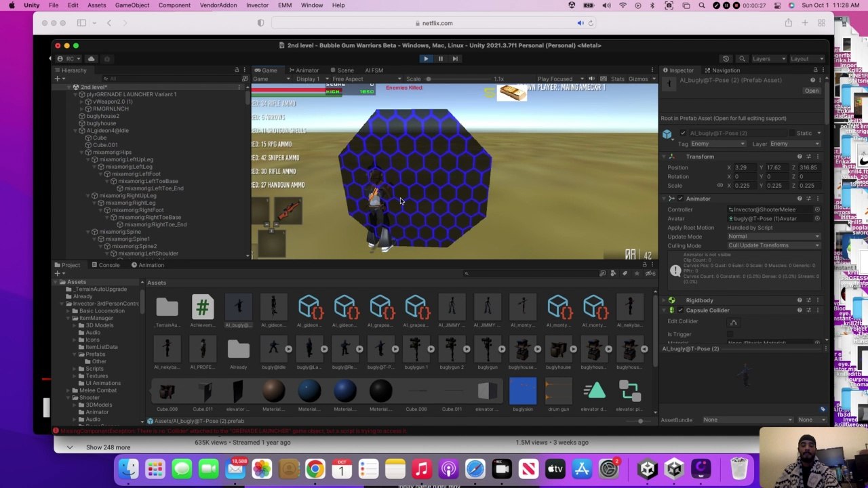This screenshot has height=488, width=868.
Task: Toggle the Inspector lock icon
Action: coord(815,70)
